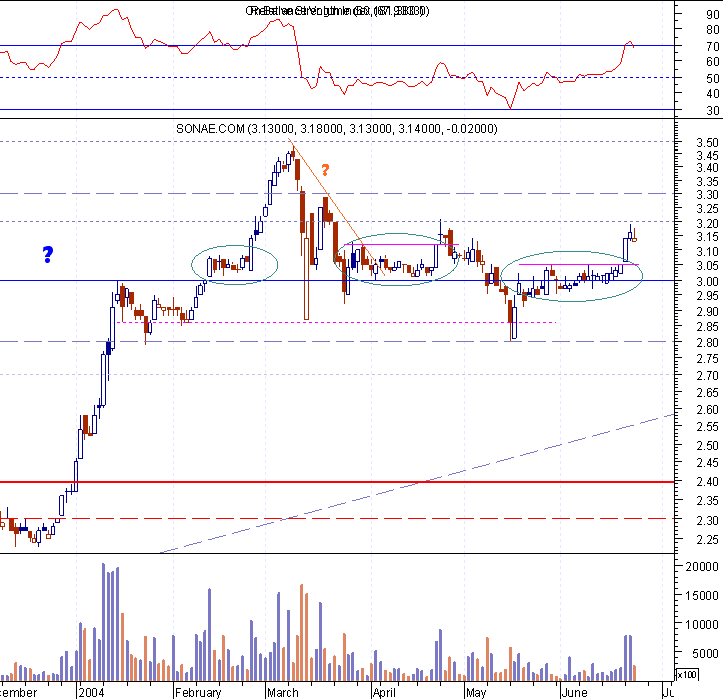Click the 2.55 price axis label
Viewport: 723px width, 699px height.
tap(707, 427)
